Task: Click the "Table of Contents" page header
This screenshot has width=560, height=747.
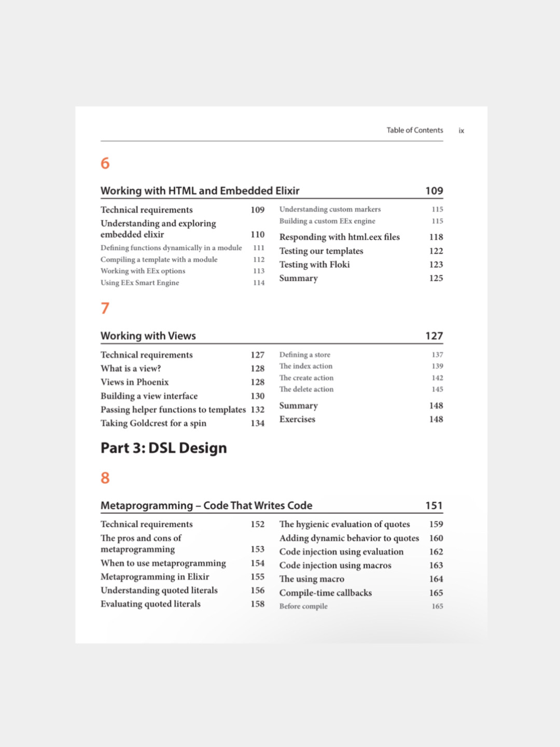Action: click(x=414, y=130)
